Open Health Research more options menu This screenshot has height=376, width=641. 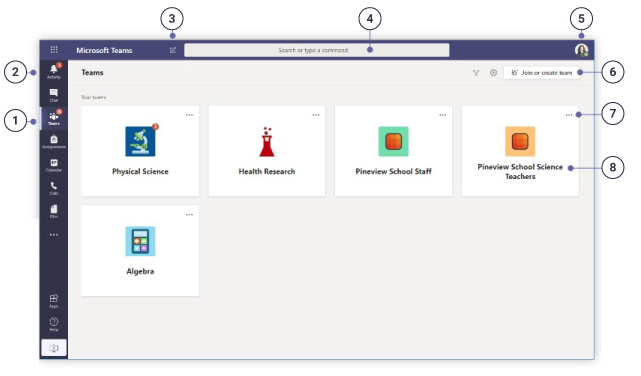click(x=316, y=115)
